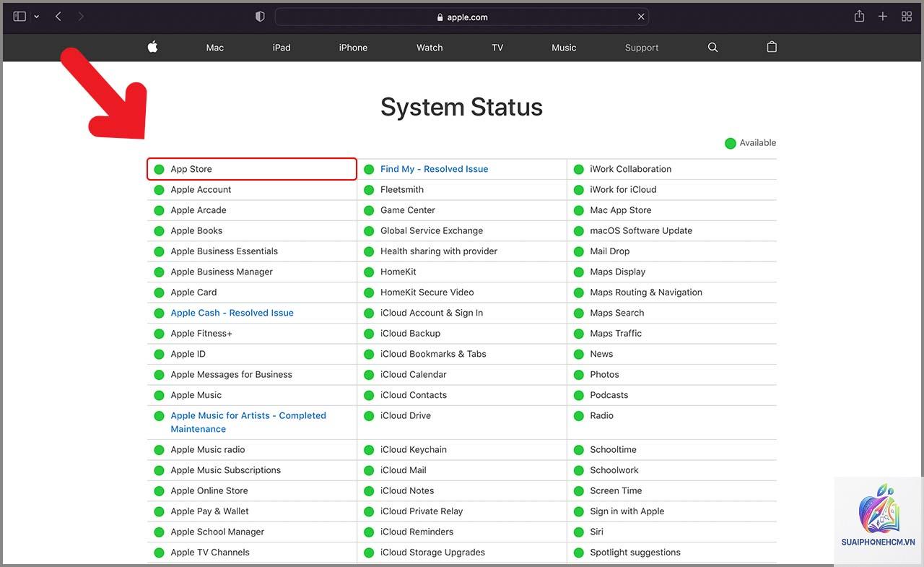
Task: Open the TV menu
Action: [497, 48]
